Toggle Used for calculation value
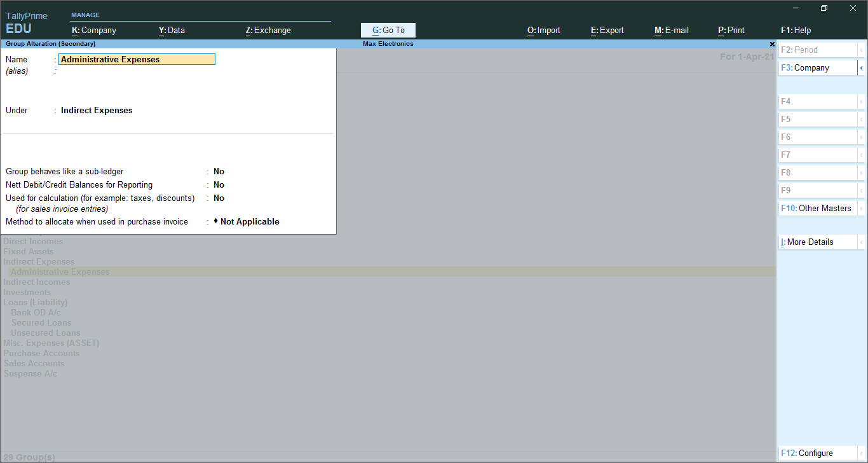 219,198
